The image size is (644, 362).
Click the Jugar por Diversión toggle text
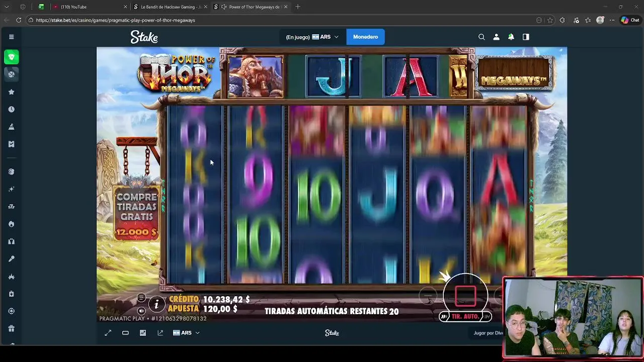point(488,333)
